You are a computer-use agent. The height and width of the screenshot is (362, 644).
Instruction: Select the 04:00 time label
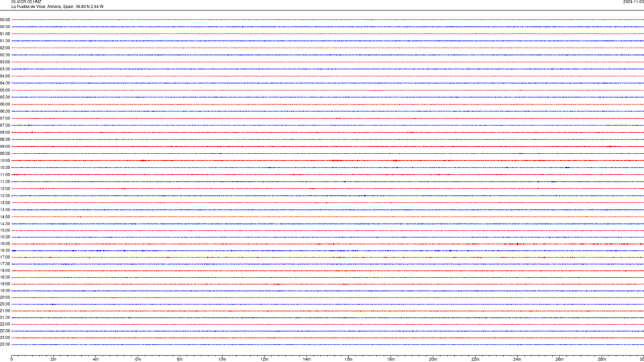point(5,76)
